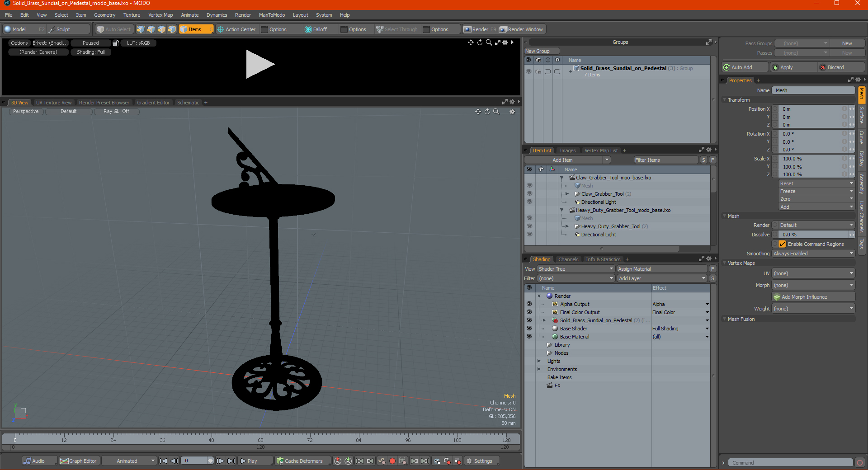868x470 pixels.
Task: Expand Environments in shader tree
Action: [539, 369]
